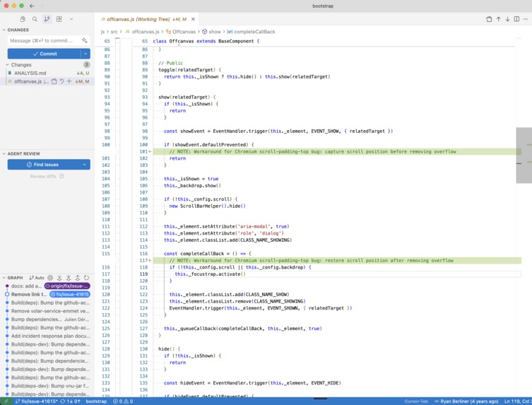Screen dimensions: 532x405
Task: Select 'Build(deps-dev): Bump vnu-jar f...' commit
Action: pos(50,386)
